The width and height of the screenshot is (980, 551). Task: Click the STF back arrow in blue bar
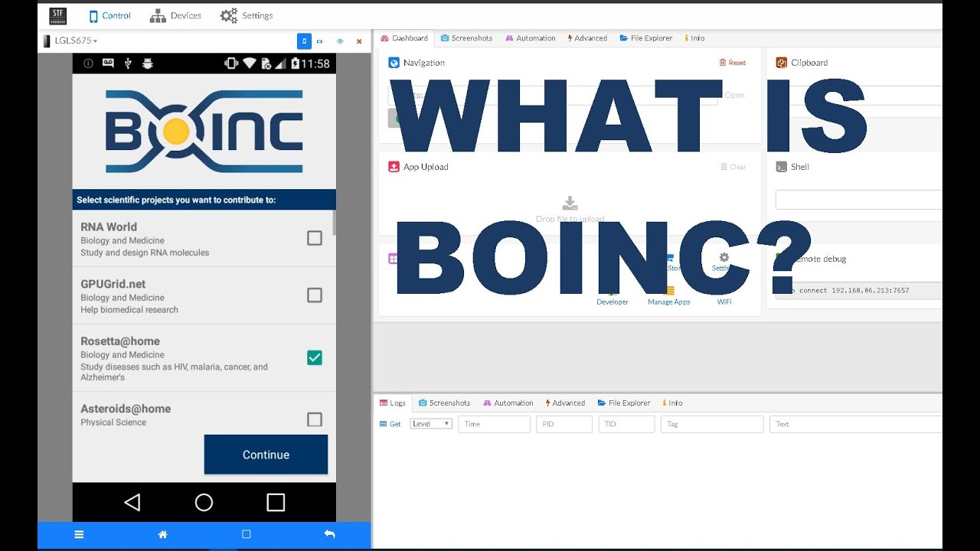click(x=329, y=534)
